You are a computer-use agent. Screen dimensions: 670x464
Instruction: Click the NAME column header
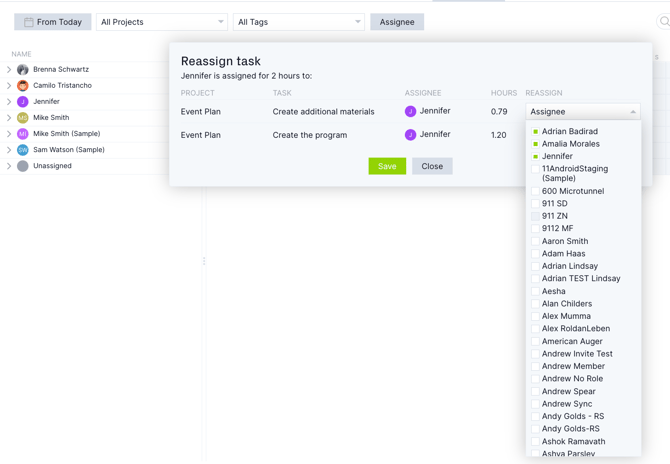21,54
